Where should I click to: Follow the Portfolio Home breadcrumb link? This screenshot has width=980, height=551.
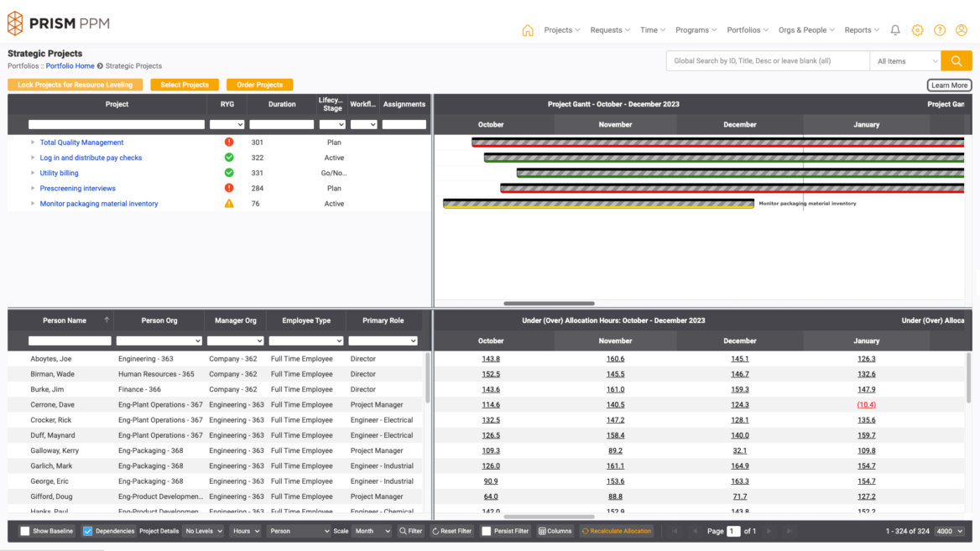pyautogui.click(x=70, y=65)
